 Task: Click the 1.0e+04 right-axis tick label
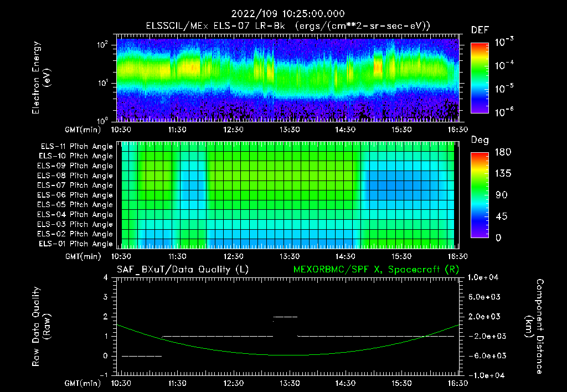(483, 277)
